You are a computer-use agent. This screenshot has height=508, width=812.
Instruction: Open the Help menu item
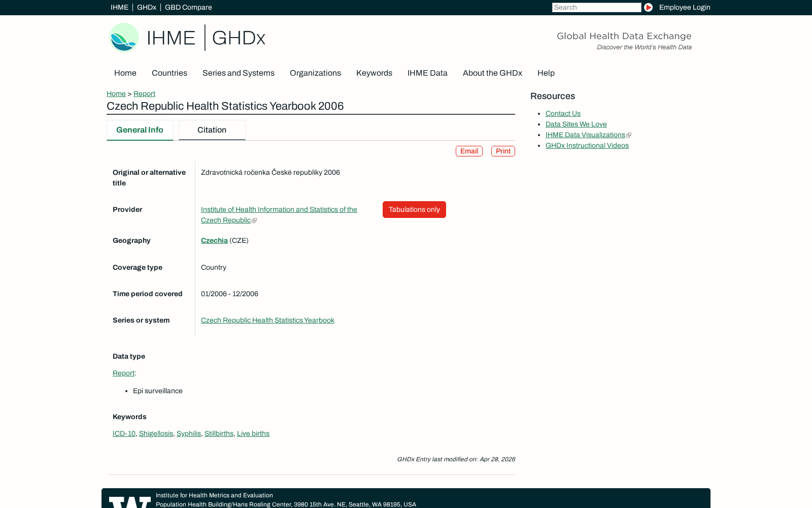546,73
